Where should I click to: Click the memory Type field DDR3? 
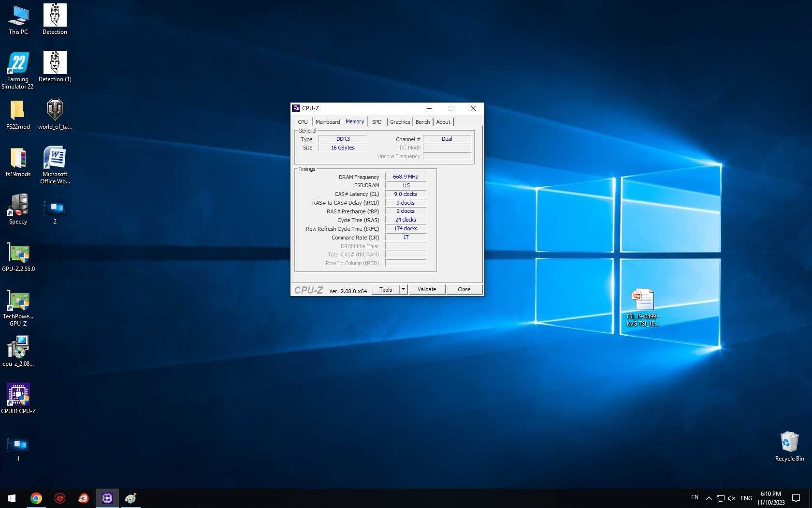[343, 139]
